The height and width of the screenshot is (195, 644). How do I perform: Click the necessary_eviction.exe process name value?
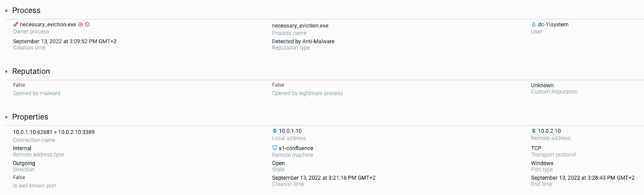(x=300, y=26)
